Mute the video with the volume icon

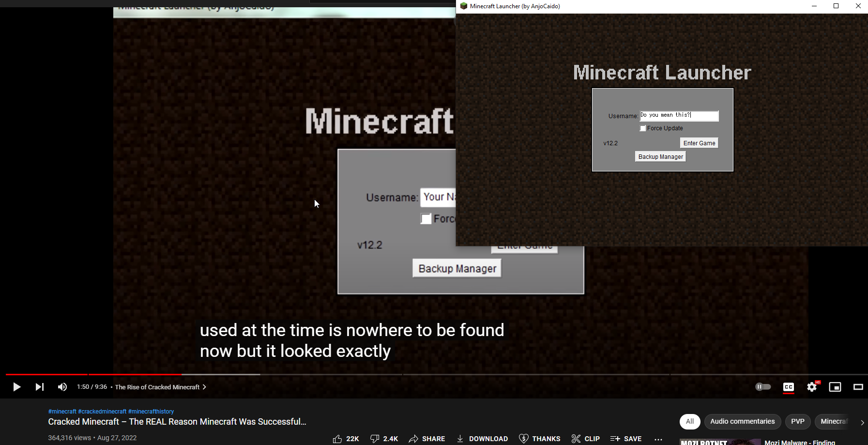click(62, 387)
